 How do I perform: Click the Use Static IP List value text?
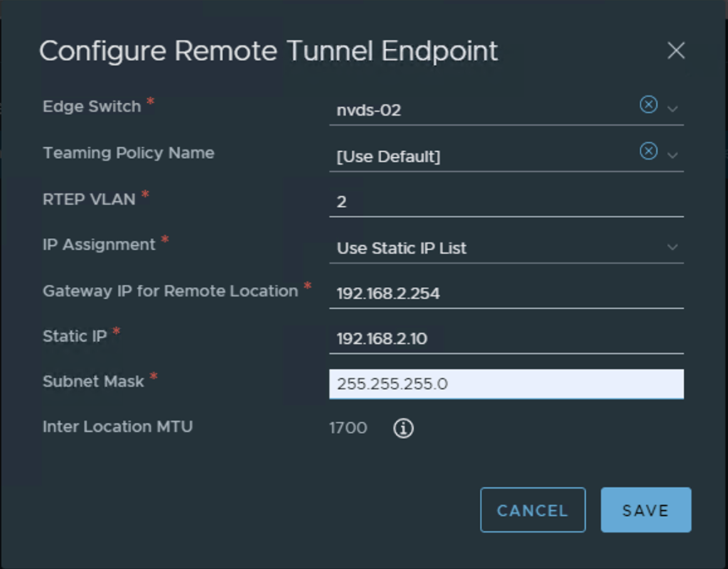[x=402, y=248]
